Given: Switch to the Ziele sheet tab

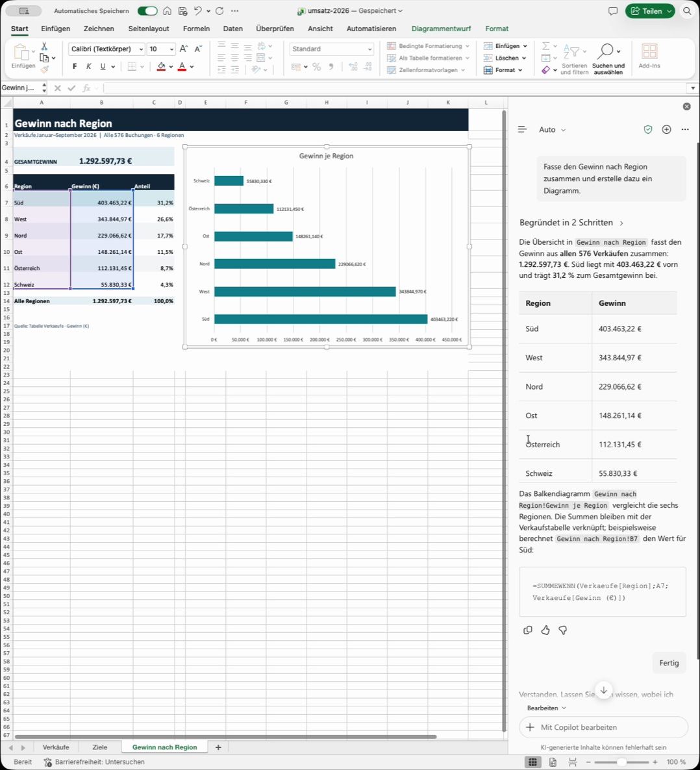Looking at the screenshot, I should [100, 747].
